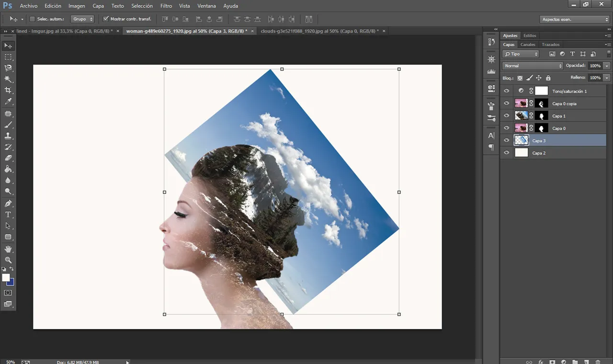This screenshot has width=613, height=364.
Task: Select the Lasso tool
Action: (x=8, y=68)
